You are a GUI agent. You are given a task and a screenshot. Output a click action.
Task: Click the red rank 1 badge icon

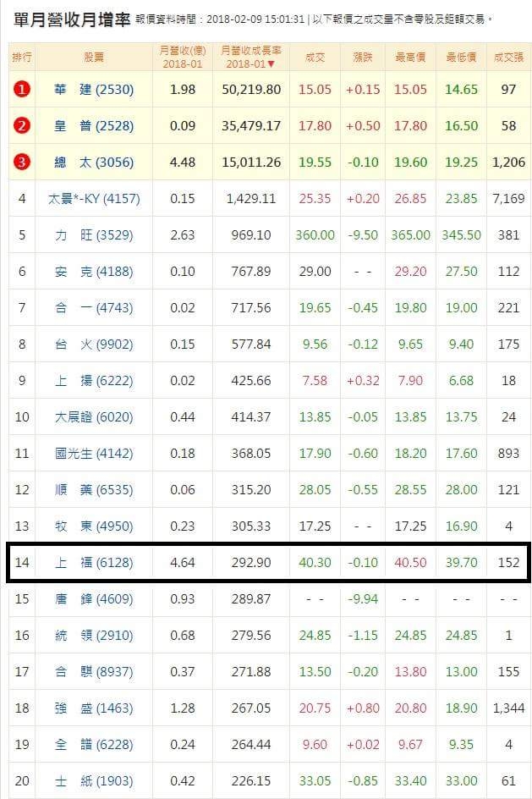pos(21,90)
